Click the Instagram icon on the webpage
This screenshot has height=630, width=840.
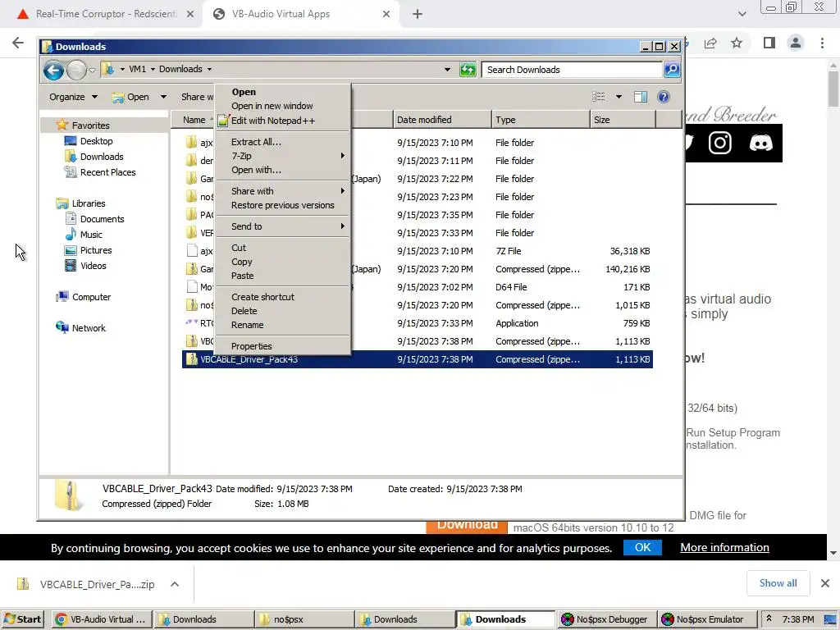(720, 143)
